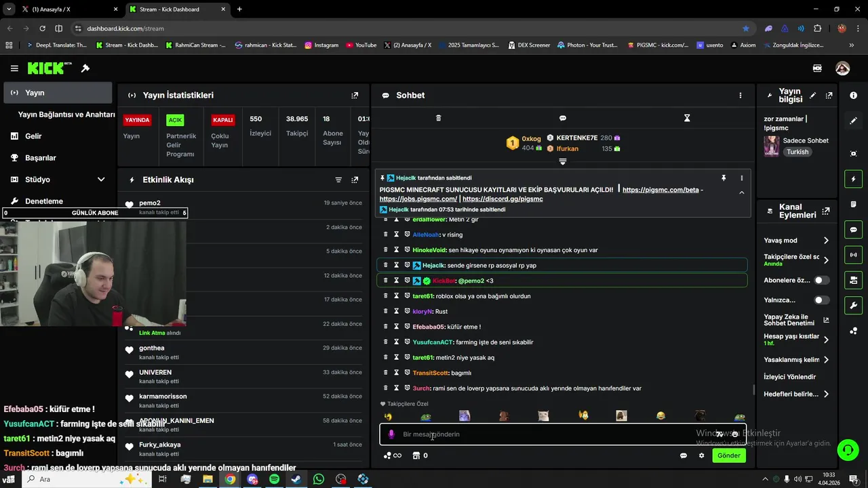Click the chat vertical scrollbar
This screenshot has height=488, width=868.
pos(753,390)
